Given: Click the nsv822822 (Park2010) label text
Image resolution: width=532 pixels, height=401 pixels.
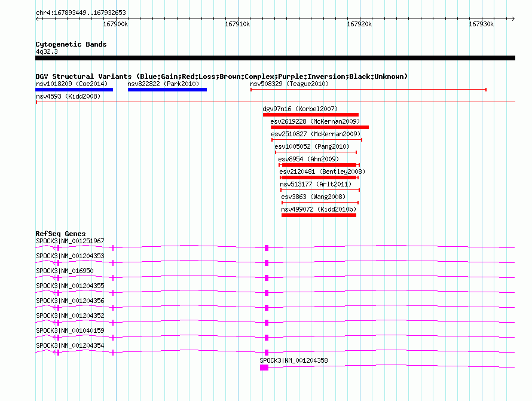Looking at the screenshot, I should click(x=163, y=84).
